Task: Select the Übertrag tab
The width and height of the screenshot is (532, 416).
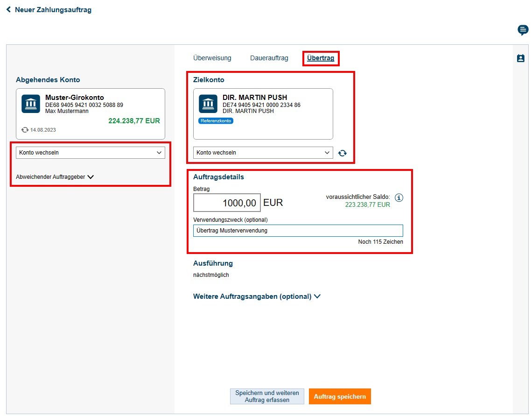Action: pos(321,58)
